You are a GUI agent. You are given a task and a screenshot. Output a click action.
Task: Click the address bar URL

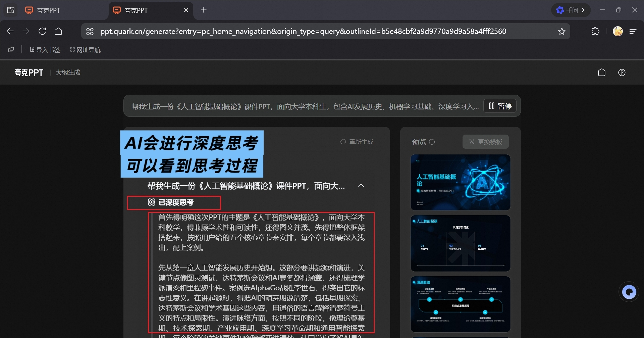click(303, 32)
